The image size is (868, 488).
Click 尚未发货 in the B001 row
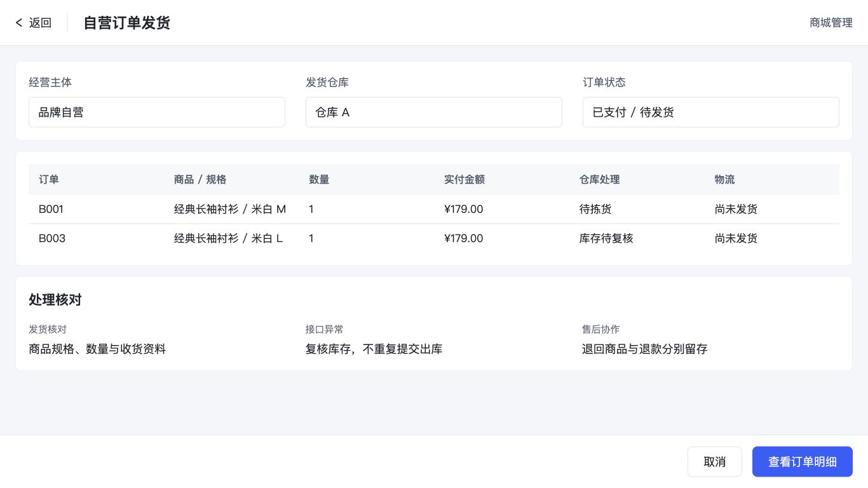pyautogui.click(x=736, y=209)
